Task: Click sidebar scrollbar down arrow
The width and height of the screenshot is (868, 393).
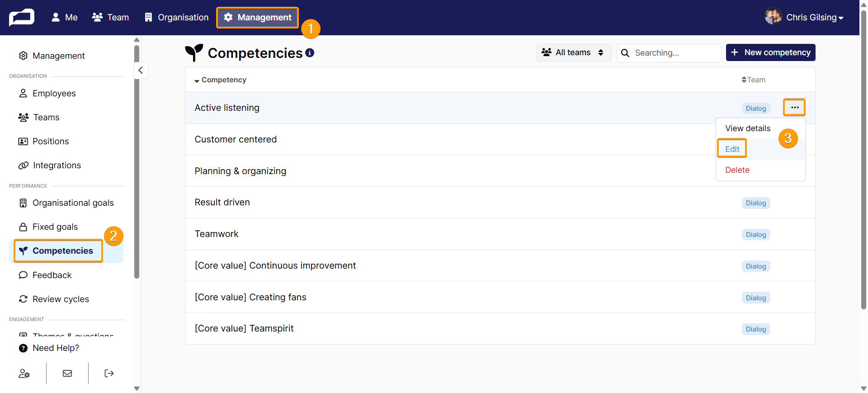Action: click(137, 388)
